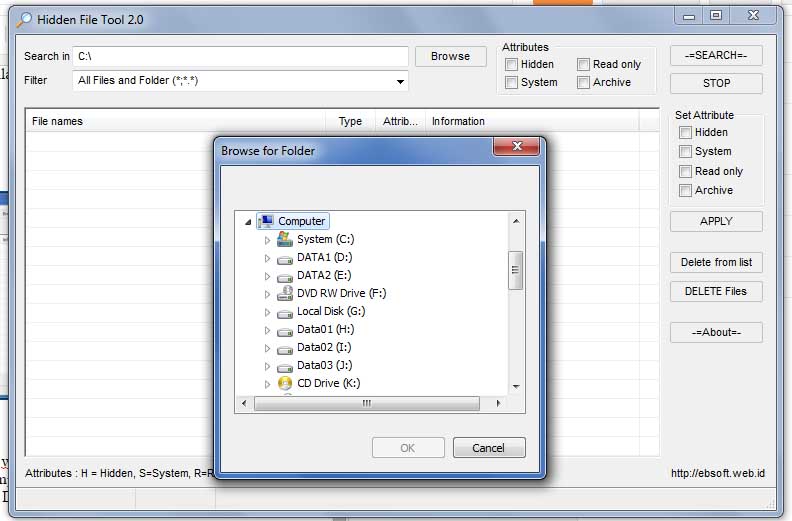Viewport: 792px width, 521px height.
Task: Click the Hidden File Tool magnifier title icon
Action: coord(23,20)
